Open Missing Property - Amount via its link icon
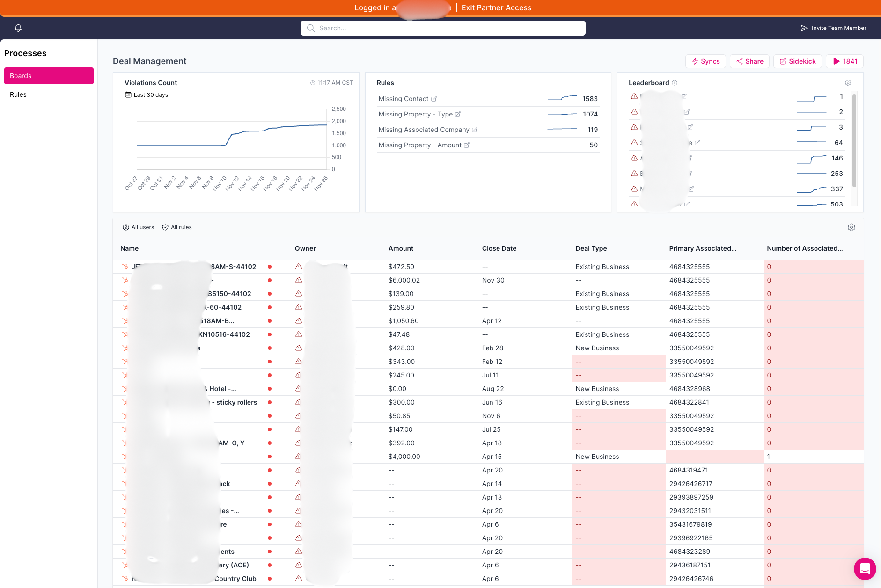Image resolution: width=881 pixels, height=588 pixels. (x=466, y=145)
